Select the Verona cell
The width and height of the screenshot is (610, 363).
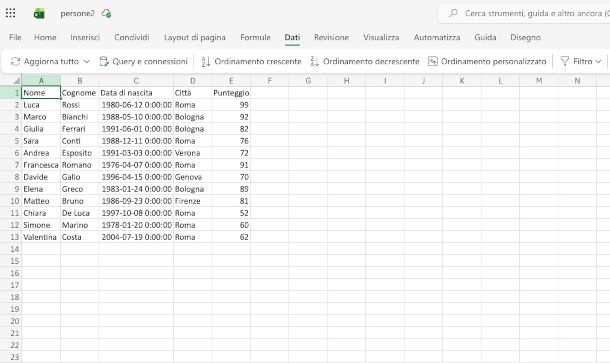(193, 153)
